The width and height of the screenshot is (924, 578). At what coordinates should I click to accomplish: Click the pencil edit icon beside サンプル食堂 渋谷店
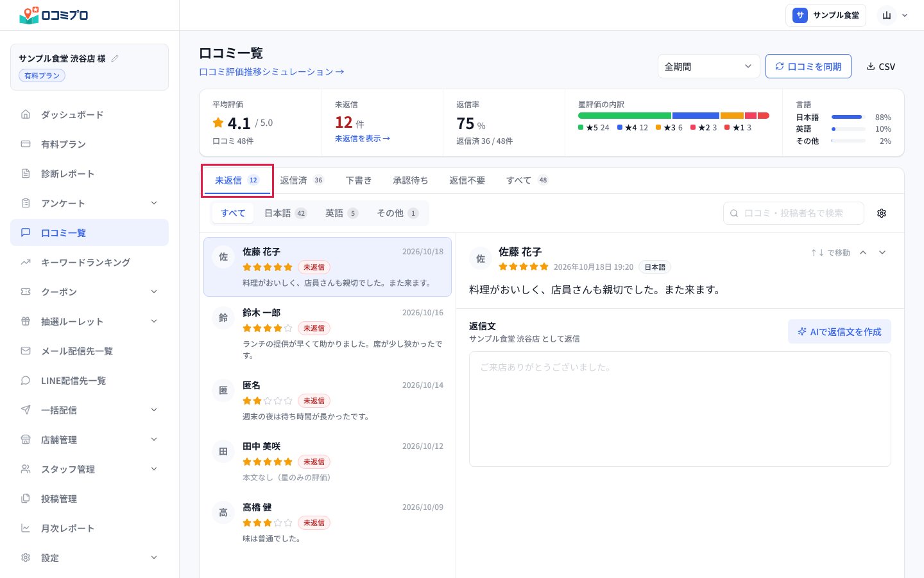click(x=115, y=58)
